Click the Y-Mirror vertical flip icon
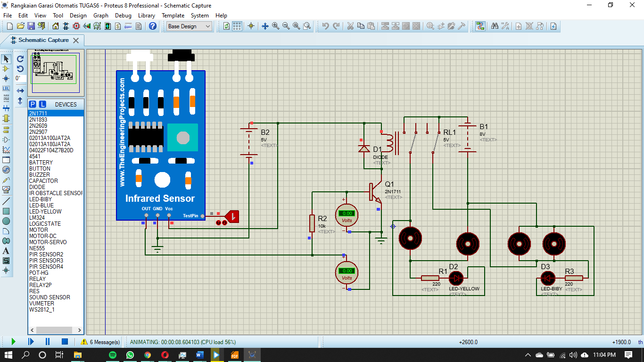 (20, 100)
